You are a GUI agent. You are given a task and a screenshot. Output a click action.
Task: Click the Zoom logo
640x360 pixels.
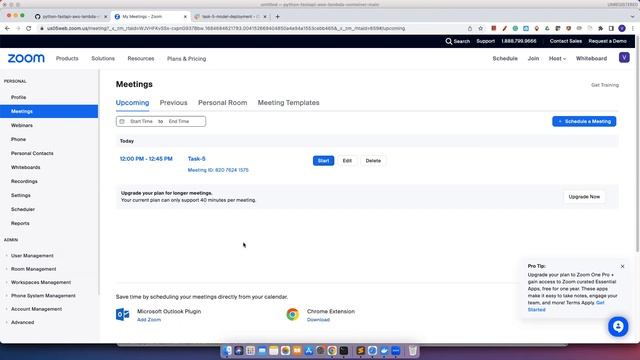coord(26,58)
